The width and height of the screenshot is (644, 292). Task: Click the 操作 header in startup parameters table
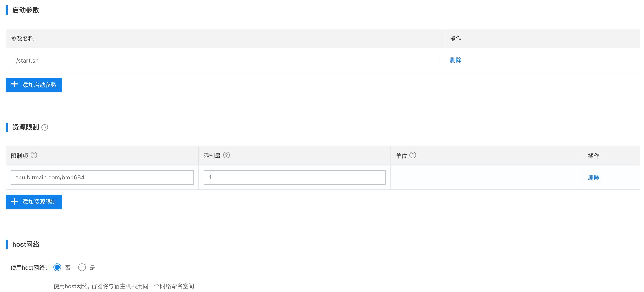pyautogui.click(x=455, y=39)
